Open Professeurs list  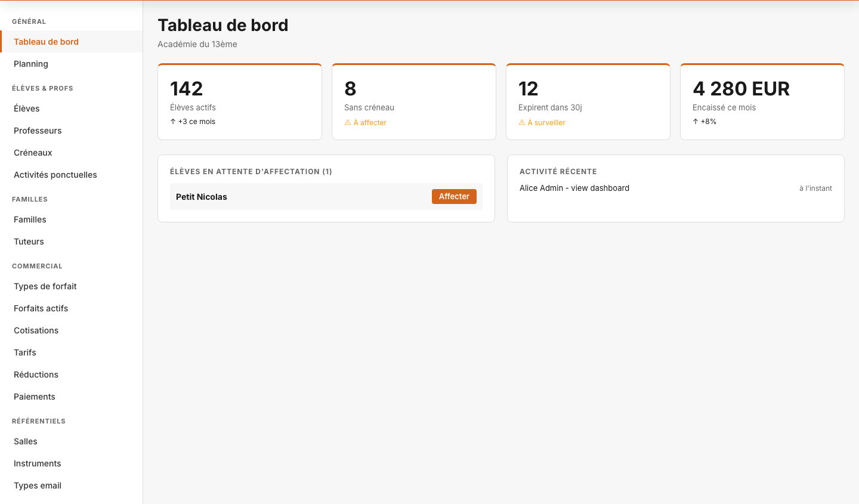72,131
